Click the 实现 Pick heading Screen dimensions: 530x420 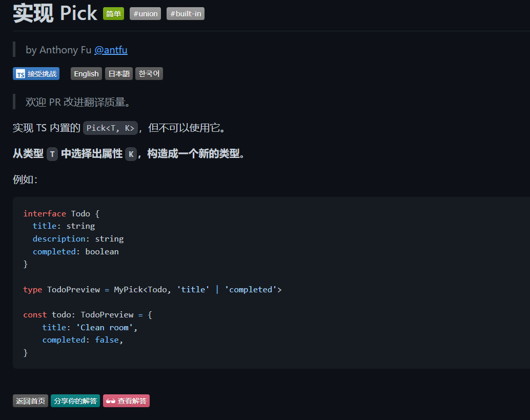click(55, 13)
